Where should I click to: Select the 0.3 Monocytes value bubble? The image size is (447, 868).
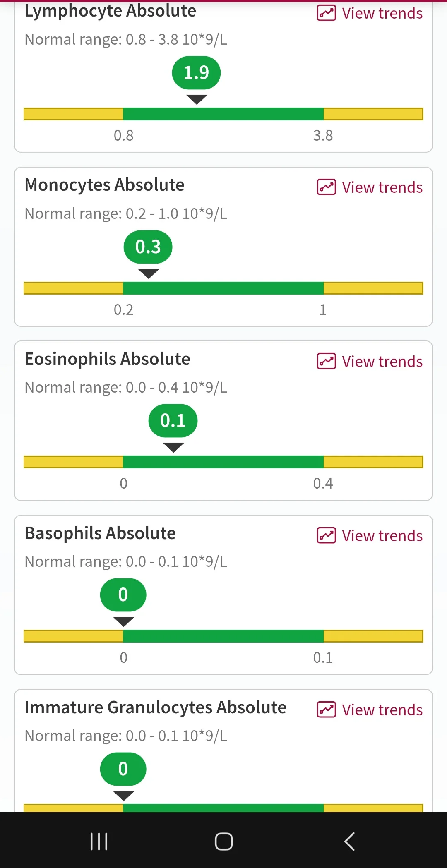[x=148, y=247]
